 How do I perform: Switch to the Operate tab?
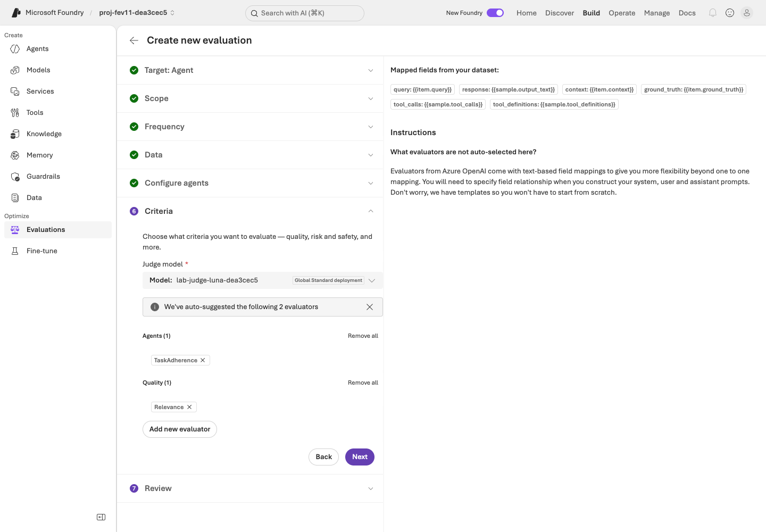pos(622,13)
